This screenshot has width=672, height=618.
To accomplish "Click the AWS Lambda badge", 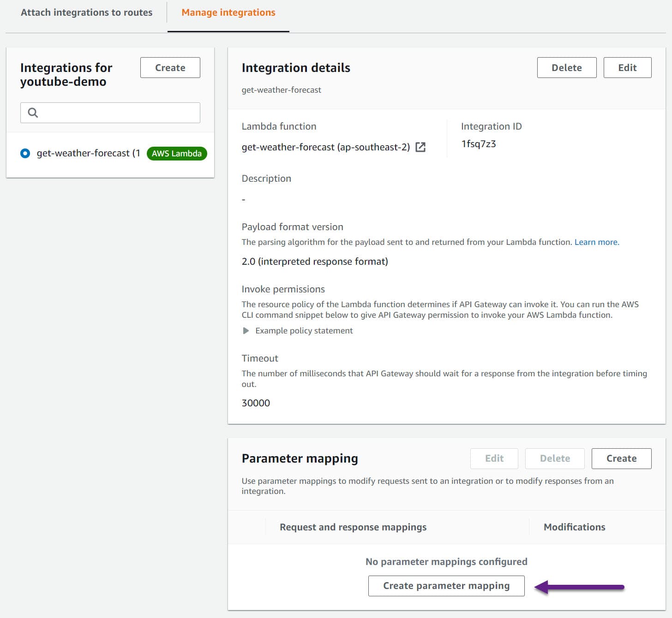I will [x=177, y=153].
